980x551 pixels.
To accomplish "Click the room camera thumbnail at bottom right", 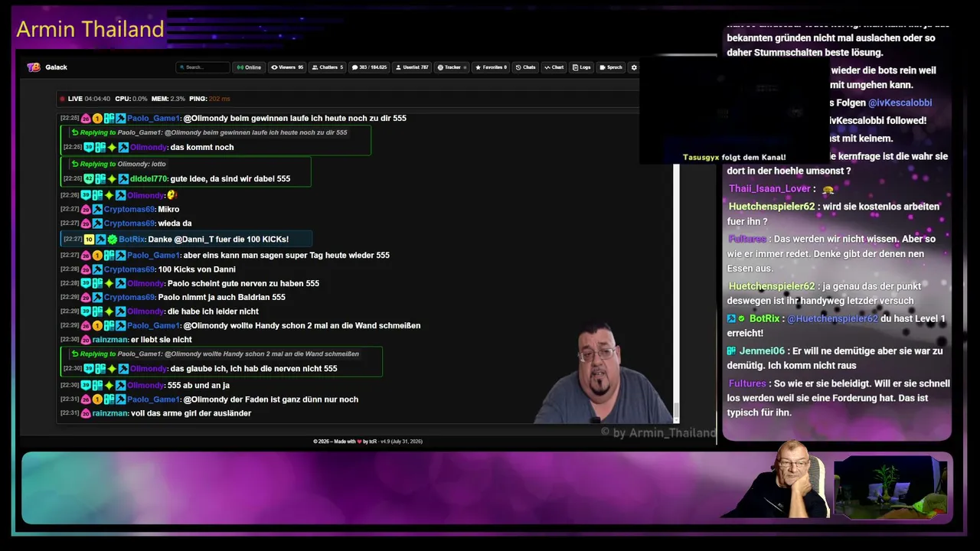I will coord(890,487).
